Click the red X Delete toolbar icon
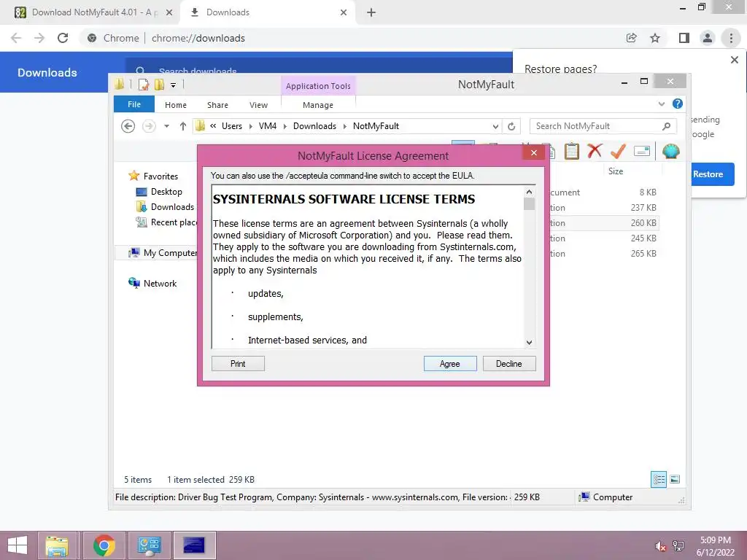The width and height of the screenshot is (747, 560). 594,152
